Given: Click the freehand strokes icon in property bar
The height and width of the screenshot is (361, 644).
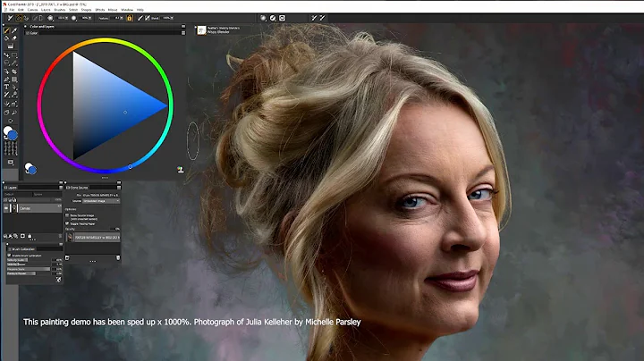Looking at the screenshot, I should click(x=19, y=18).
